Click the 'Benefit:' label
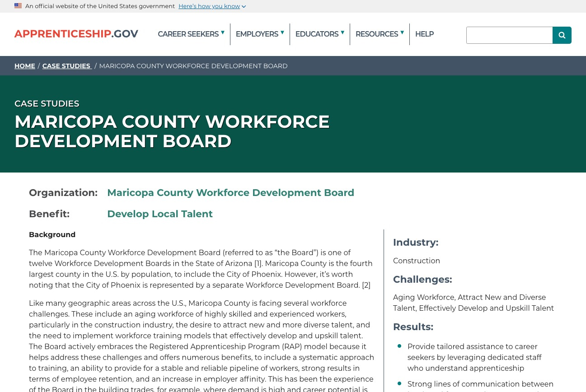 click(x=49, y=214)
